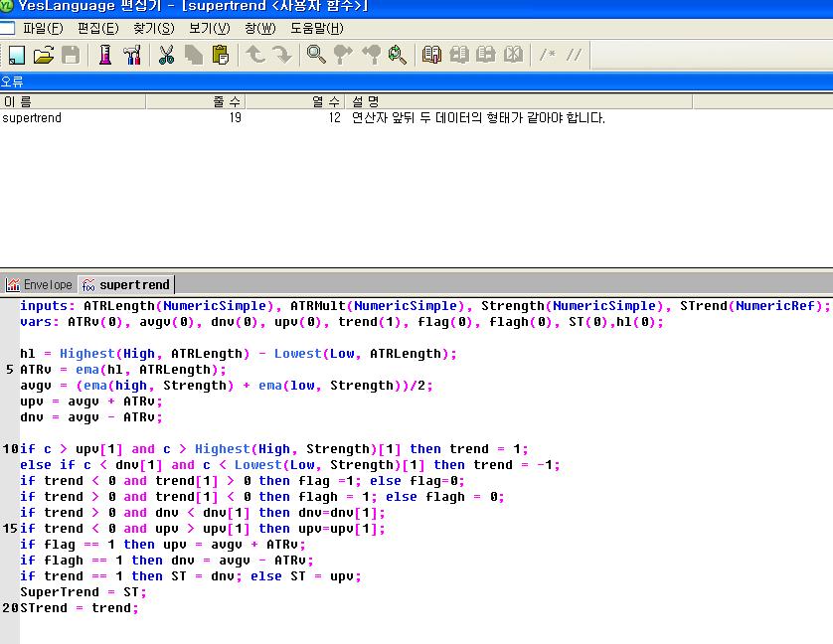Place cursor on 'STrend = trend;' line

tap(80, 608)
